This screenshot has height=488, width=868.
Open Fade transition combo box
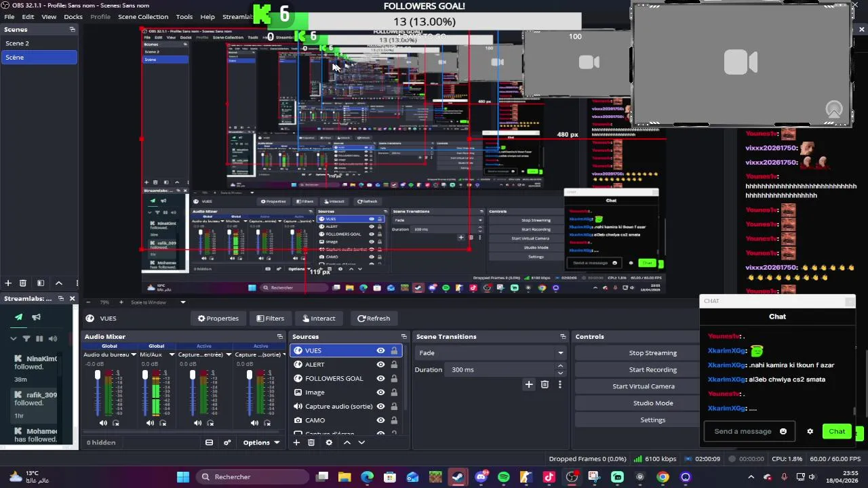491,352
